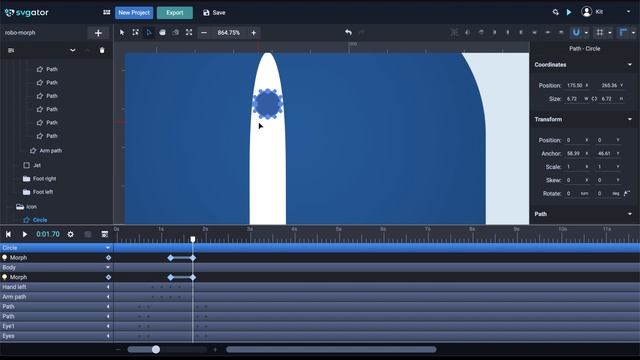Image resolution: width=640 pixels, height=360 pixels.
Task: Toggle the magnet snapping icon
Action: coord(576,32)
